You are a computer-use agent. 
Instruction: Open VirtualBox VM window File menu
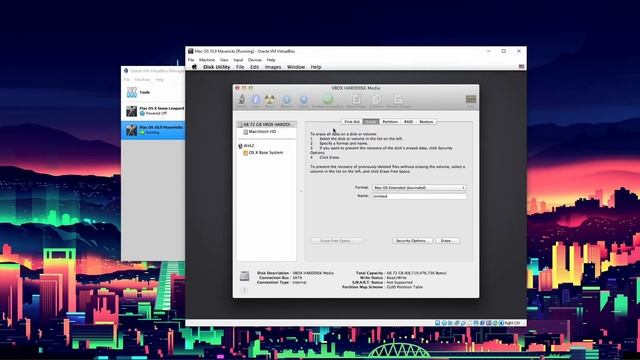[191, 60]
